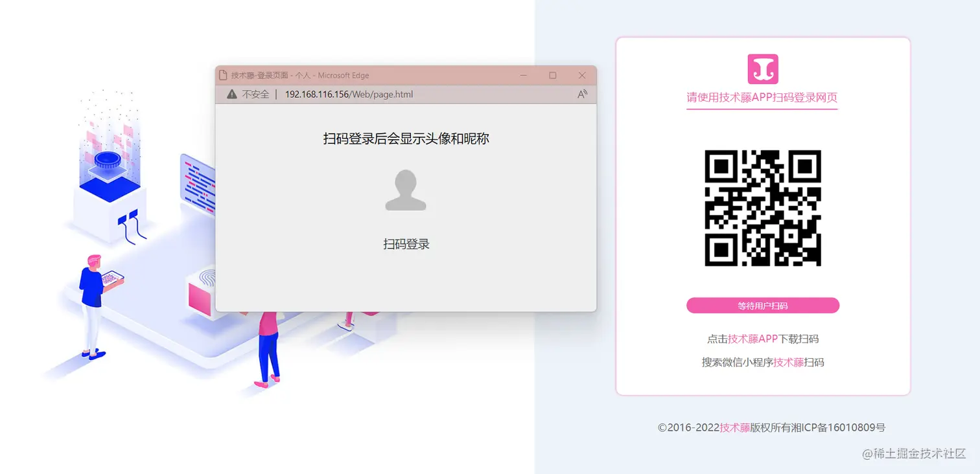Open 技术藤 WeChat mini program link
The width and height of the screenshot is (980, 474).
tap(788, 363)
